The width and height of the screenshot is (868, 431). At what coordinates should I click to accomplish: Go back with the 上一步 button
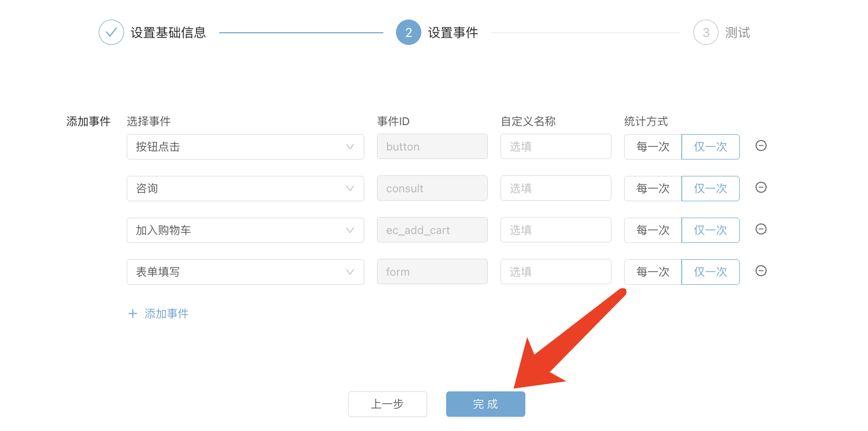387,404
